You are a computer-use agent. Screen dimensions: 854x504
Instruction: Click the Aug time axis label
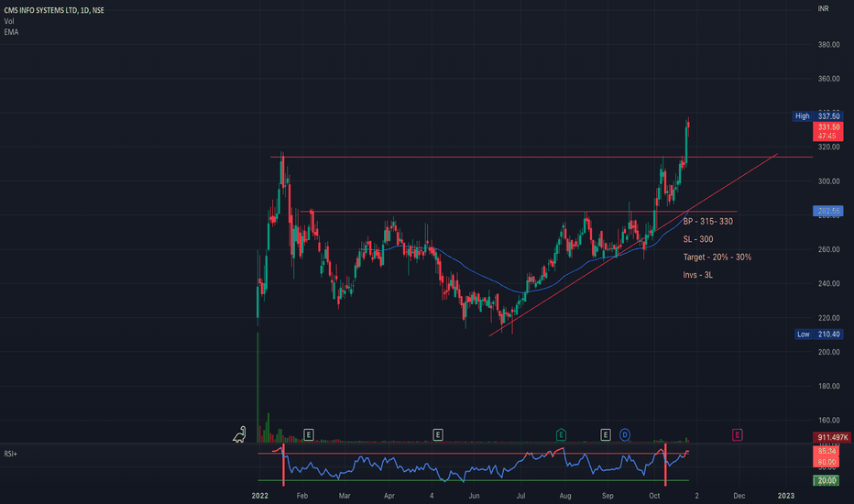tap(565, 496)
